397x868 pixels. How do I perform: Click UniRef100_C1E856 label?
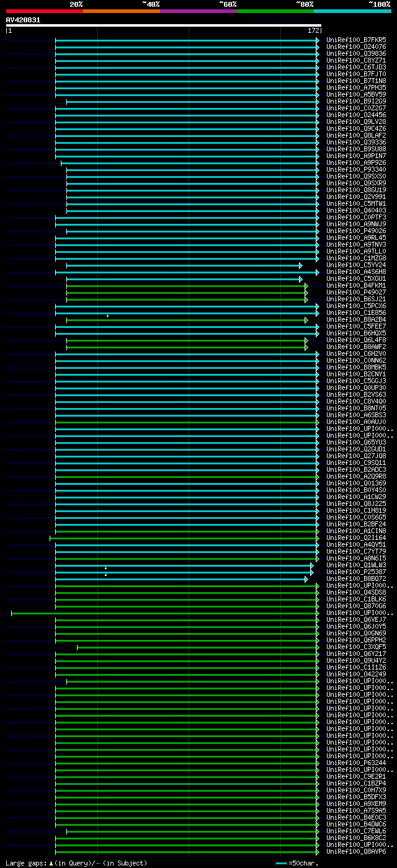(x=356, y=312)
